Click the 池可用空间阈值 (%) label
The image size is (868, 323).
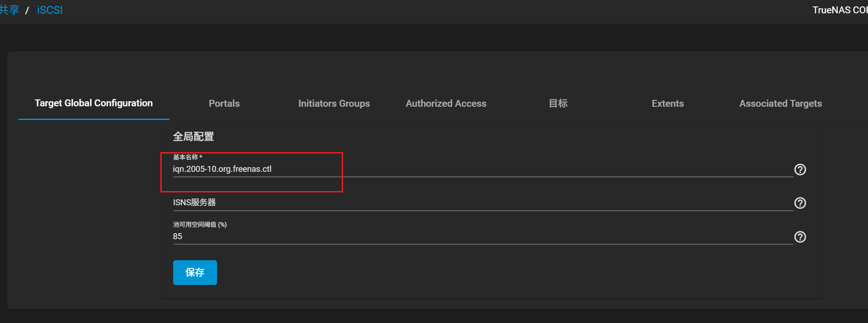200,224
